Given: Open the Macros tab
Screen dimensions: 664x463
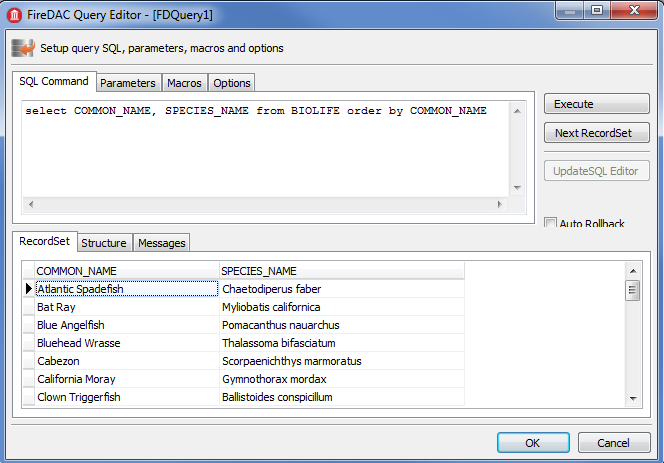Looking at the screenshot, I should (x=184, y=83).
